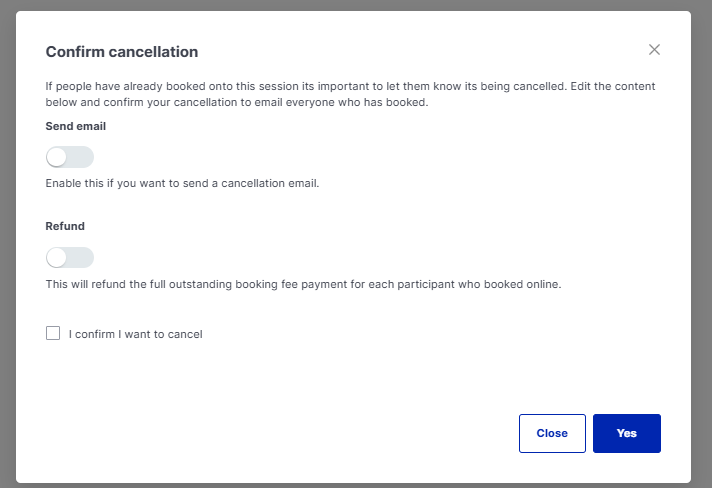Confirm cancellation with the Yes button

point(626,433)
